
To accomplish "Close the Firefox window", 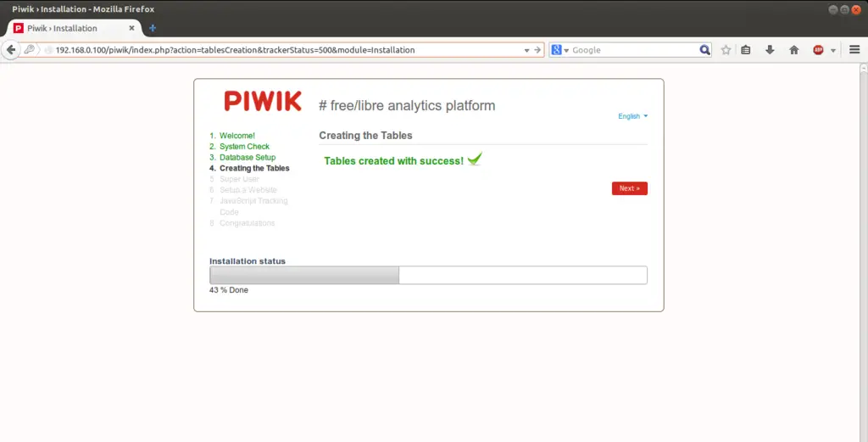I will 856,9.
